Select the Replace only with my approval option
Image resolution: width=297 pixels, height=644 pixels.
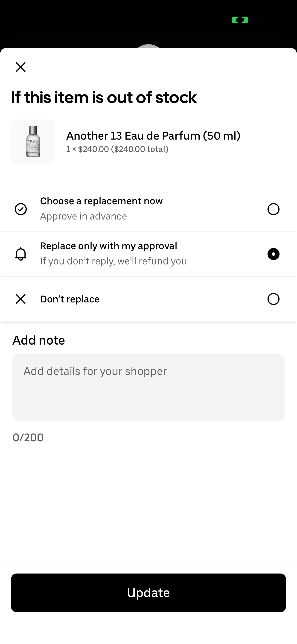pos(273,254)
